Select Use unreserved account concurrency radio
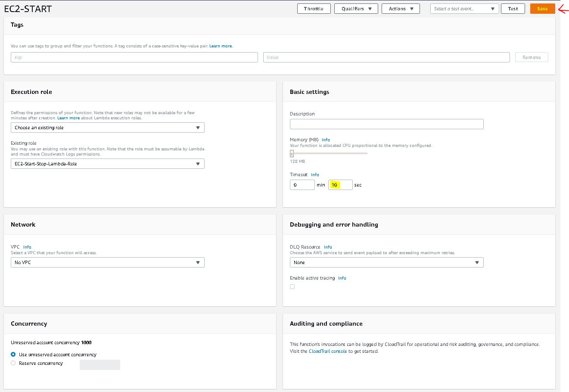Screen dimensions: 569x392 (x=13, y=355)
